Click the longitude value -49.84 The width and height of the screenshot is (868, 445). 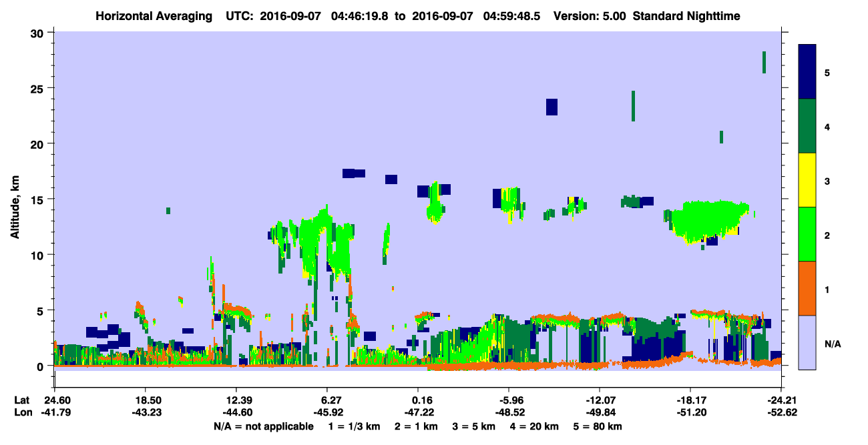pos(600,412)
